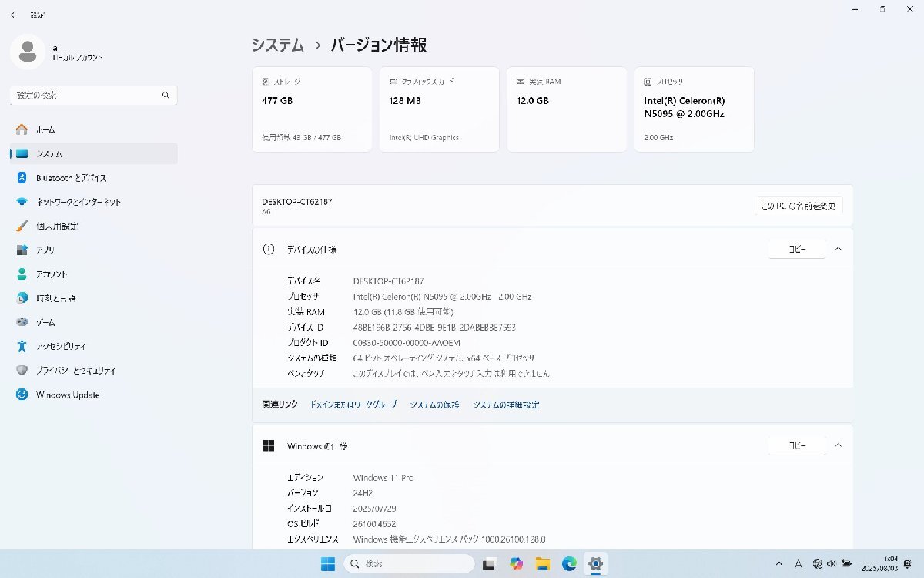Launch Microsoft Edge from the taskbar
This screenshot has height=578, width=924.
tap(569, 563)
